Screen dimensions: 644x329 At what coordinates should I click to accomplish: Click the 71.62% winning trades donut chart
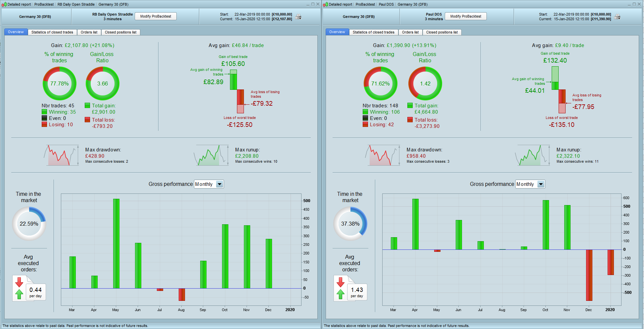(x=381, y=83)
